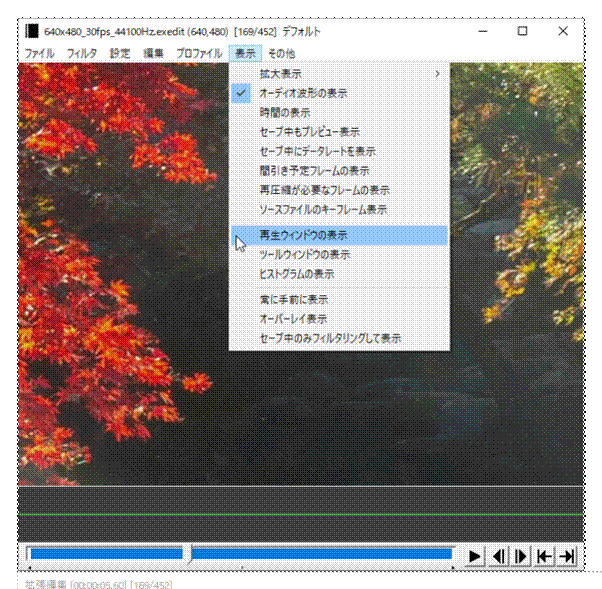Step forward one frame with right arrow
This screenshot has height=589, width=602.
(x=521, y=555)
